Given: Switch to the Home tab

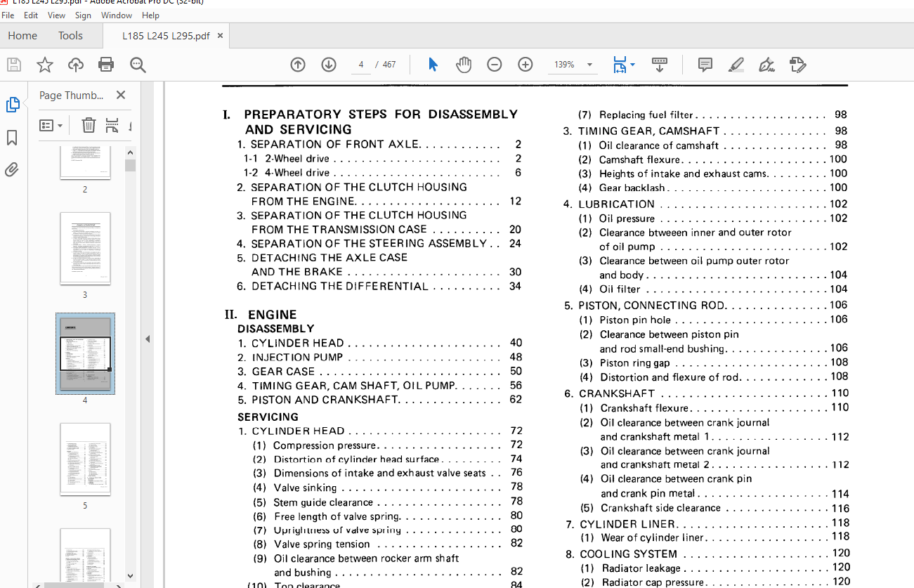Looking at the screenshot, I should click(x=22, y=36).
